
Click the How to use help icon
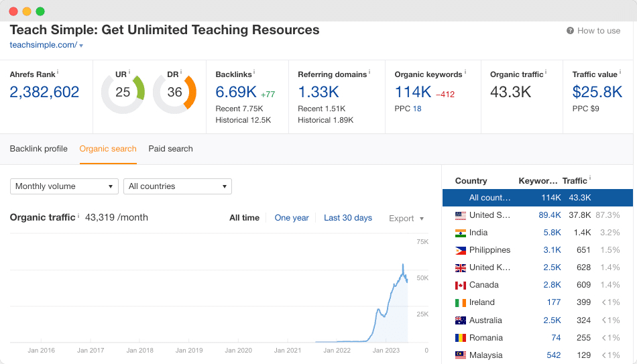point(571,31)
